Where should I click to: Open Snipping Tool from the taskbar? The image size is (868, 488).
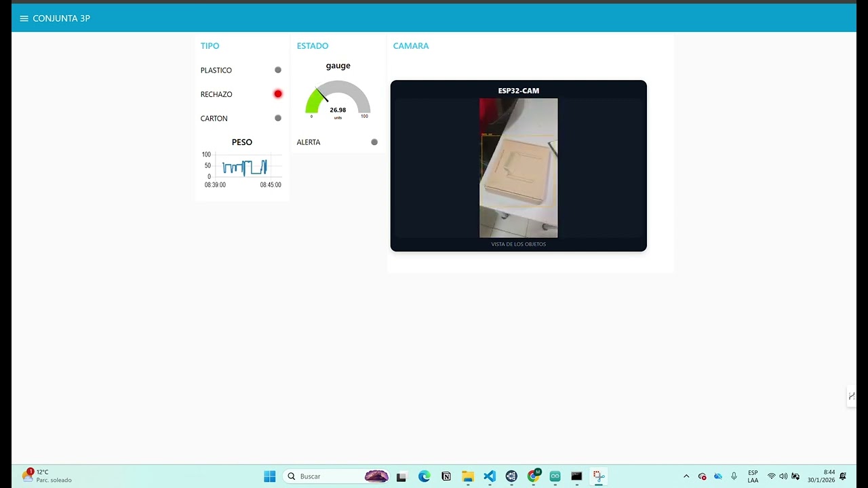pyautogui.click(x=598, y=476)
